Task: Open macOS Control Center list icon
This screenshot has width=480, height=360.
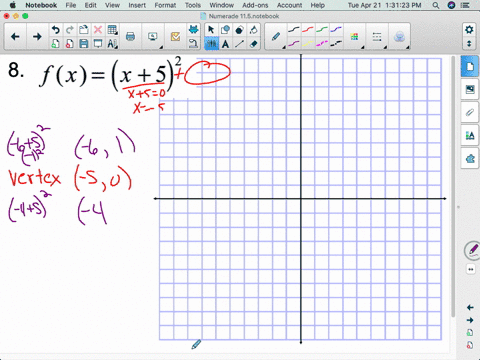Action: (465, 5)
